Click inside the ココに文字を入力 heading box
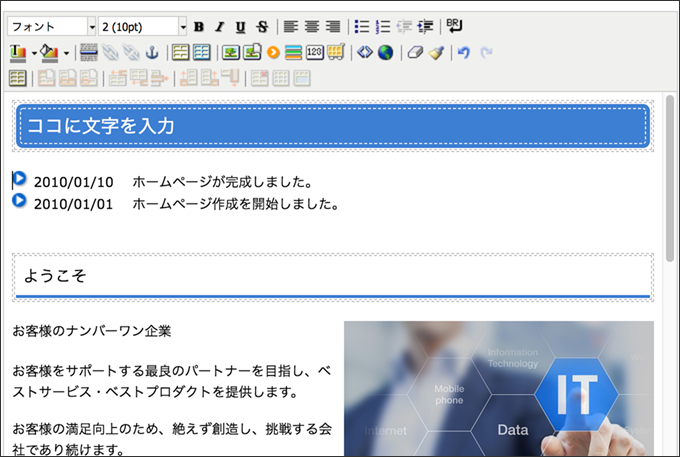 333,126
